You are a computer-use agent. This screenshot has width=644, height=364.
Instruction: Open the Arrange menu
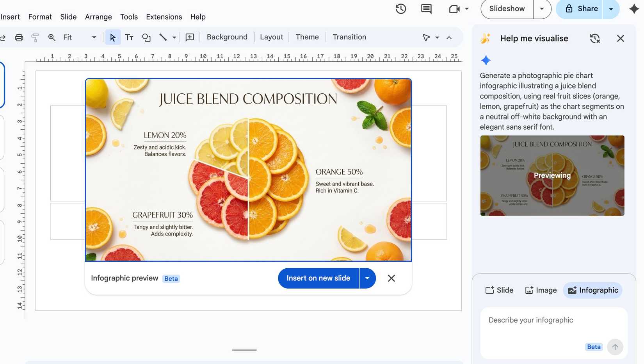click(98, 17)
